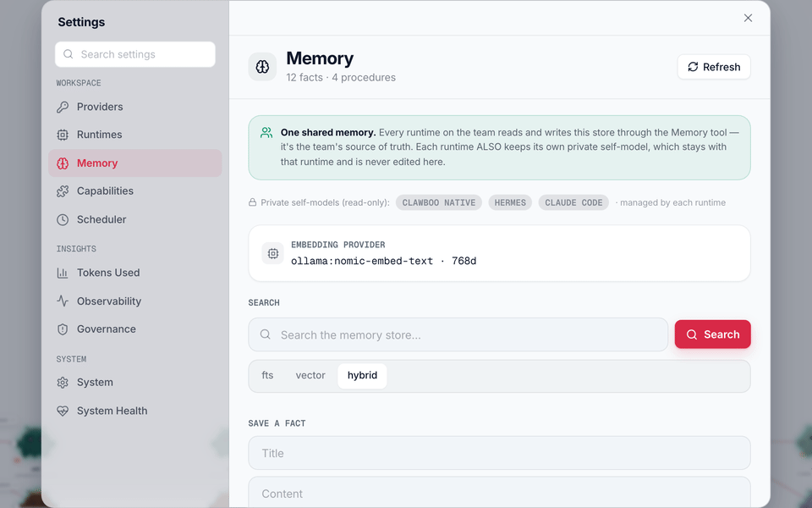Select the Memory sidebar item
This screenshot has width=812, height=508.
(x=134, y=163)
